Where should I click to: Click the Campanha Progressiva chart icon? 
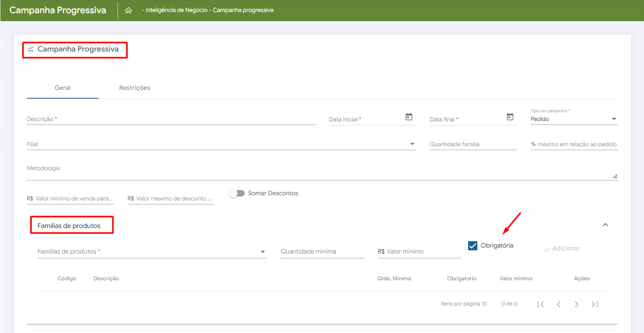30,50
